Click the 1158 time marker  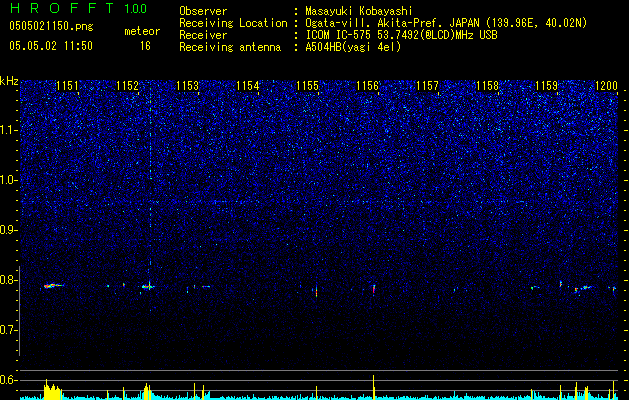pos(487,86)
